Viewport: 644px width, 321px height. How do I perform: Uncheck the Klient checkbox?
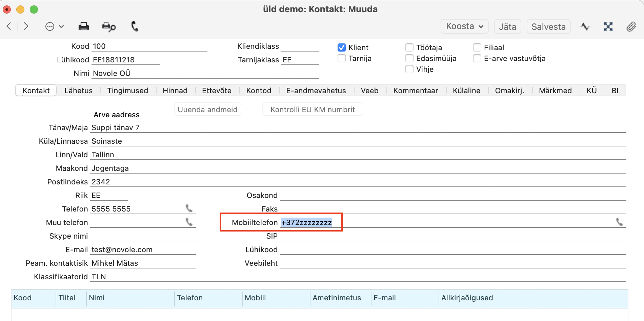(x=342, y=47)
